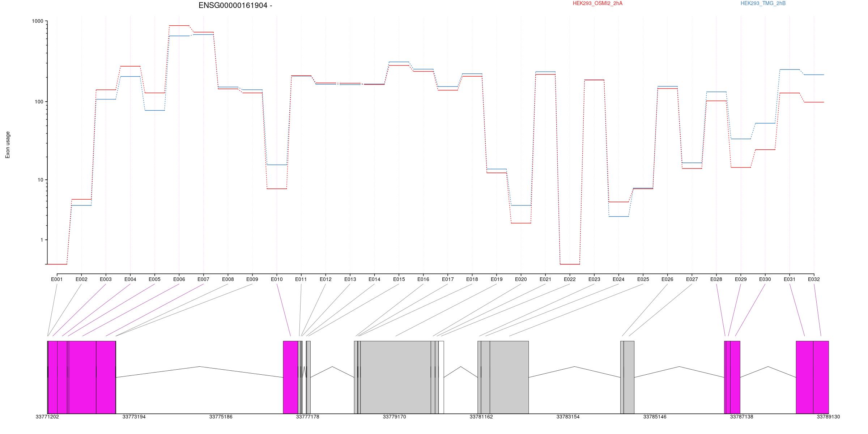868x434 pixels.
Task: Click the red usage segment above E006
Action: [x=179, y=26]
